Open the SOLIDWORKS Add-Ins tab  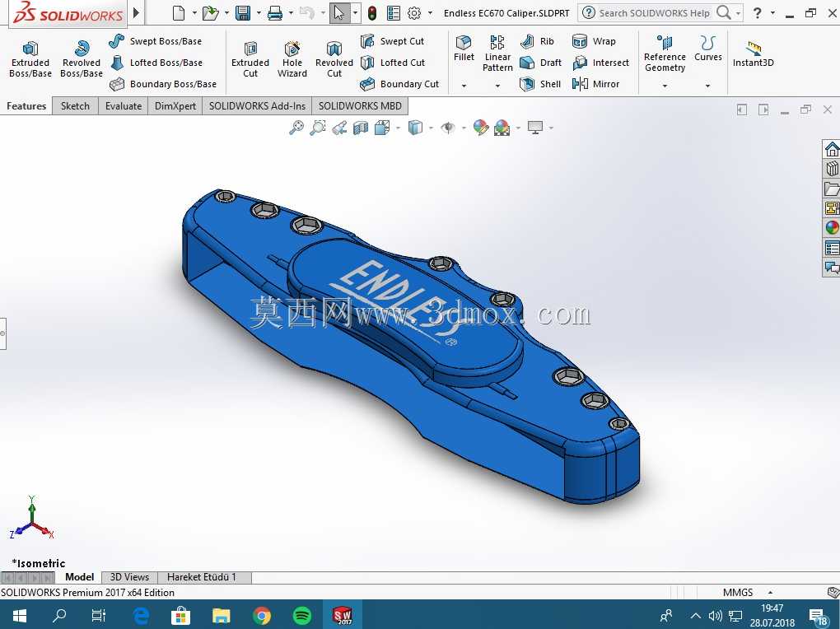(257, 106)
